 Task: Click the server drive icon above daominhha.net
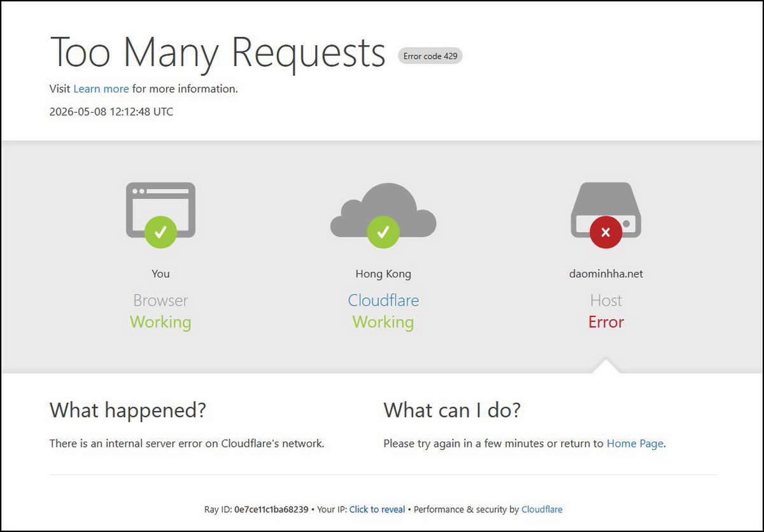point(606,215)
